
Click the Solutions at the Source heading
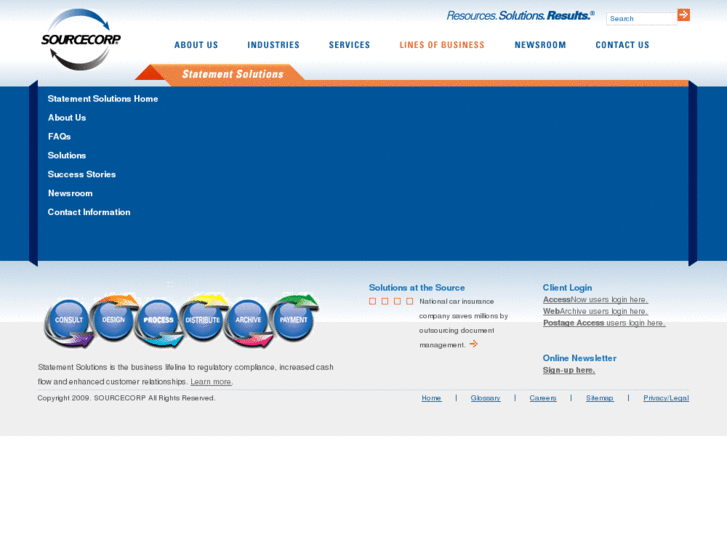click(417, 288)
